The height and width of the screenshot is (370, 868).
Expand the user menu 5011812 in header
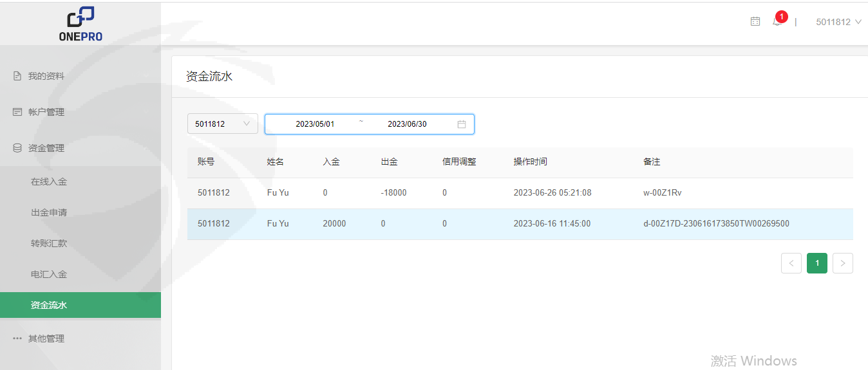pyautogui.click(x=838, y=22)
